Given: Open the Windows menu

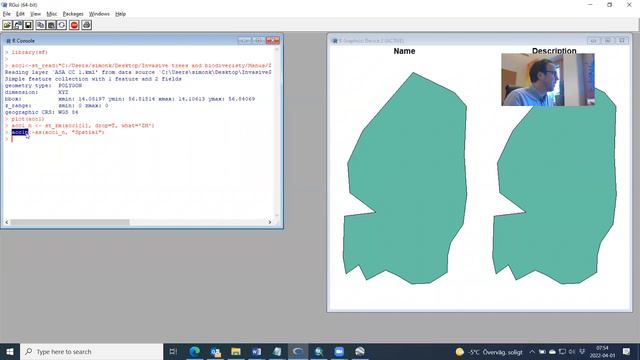Looking at the screenshot, I should [99, 14].
